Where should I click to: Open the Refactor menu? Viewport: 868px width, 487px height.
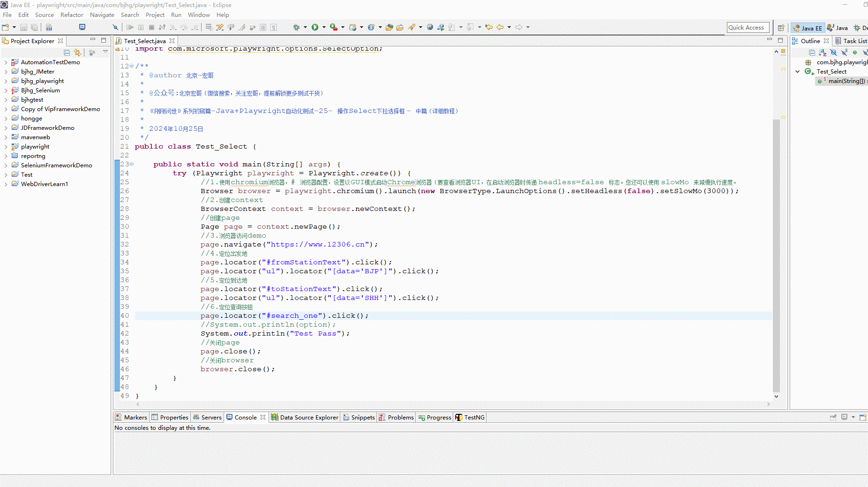(x=72, y=15)
